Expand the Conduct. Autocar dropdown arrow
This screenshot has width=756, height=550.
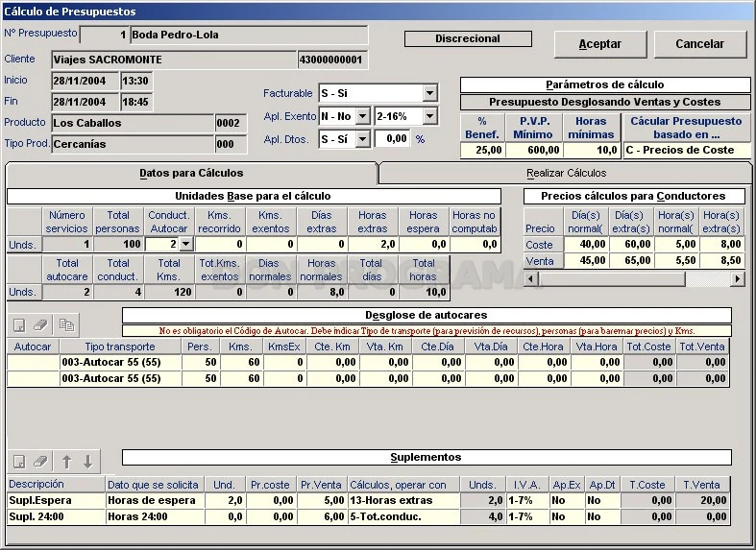(186, 244)
